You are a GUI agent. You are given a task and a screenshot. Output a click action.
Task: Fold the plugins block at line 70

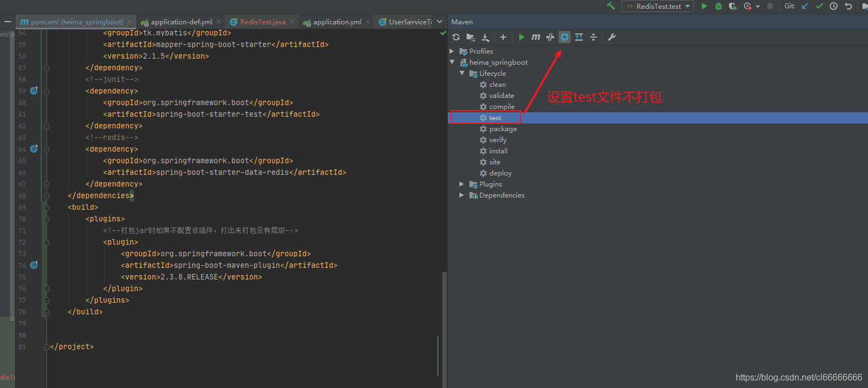coord(46,219)
